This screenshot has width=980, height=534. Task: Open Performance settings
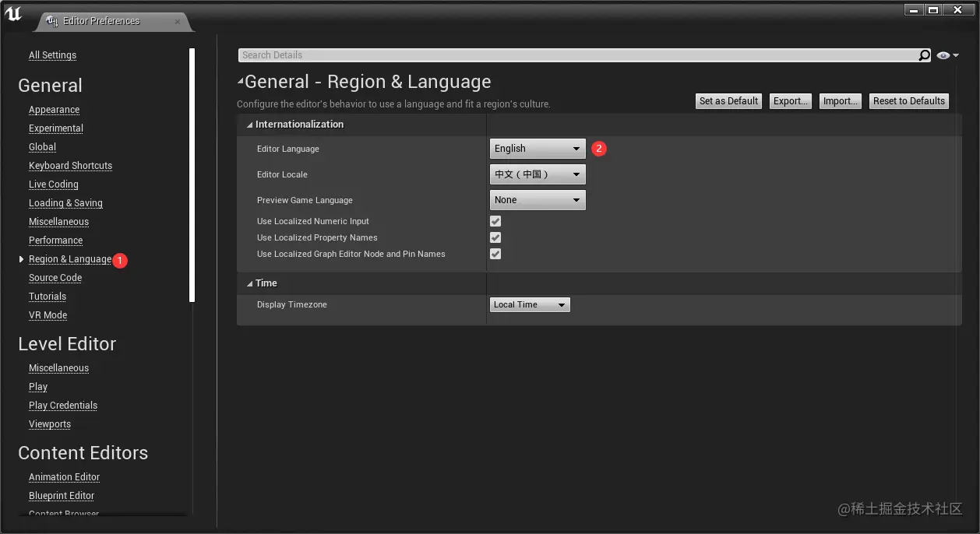pos(55,241)
